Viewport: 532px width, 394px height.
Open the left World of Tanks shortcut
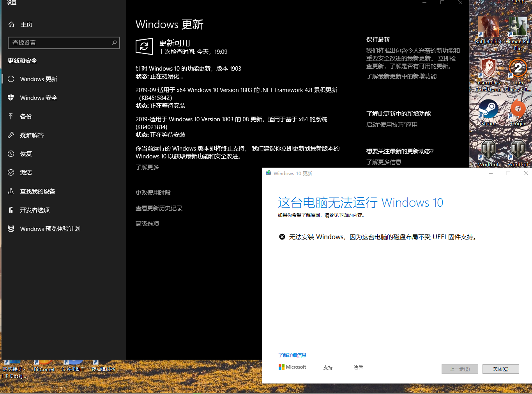coord(489,154)
